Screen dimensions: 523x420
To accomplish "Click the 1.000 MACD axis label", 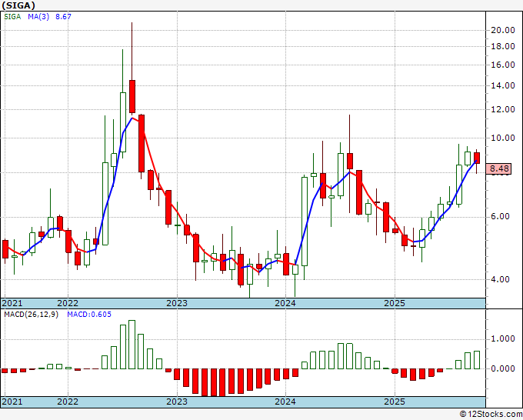I will pyautogui.click(x=502, y=338).
